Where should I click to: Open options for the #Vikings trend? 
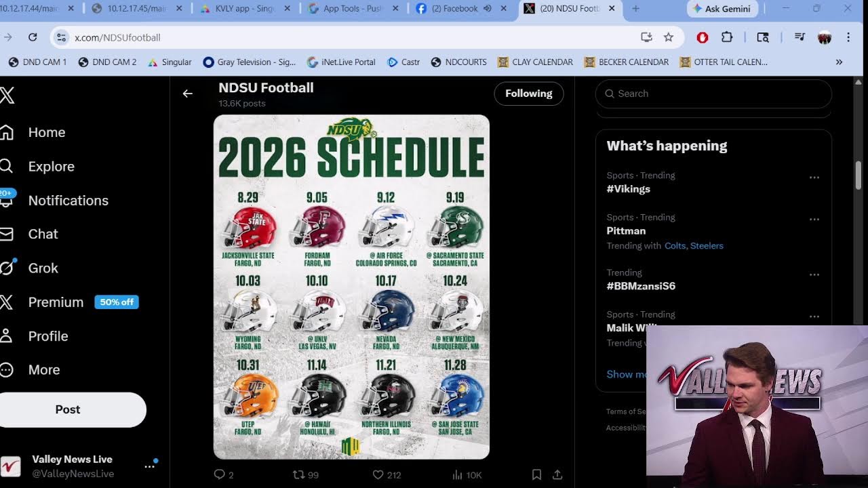pos(814,178)
